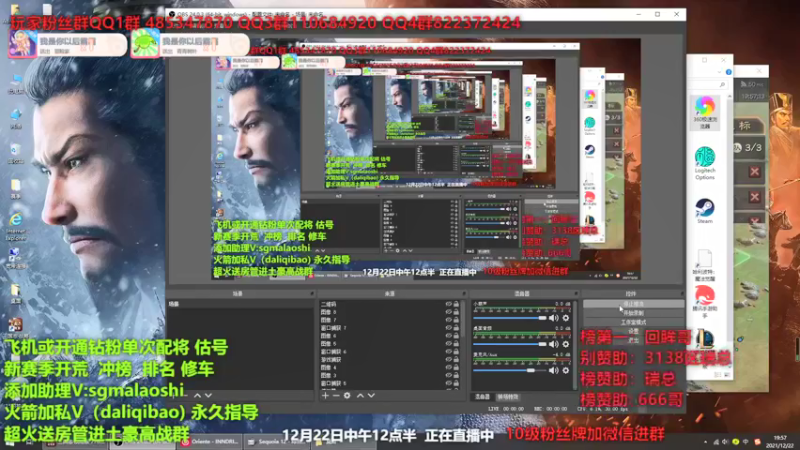Lock the 二维码 source with its padlock icon
The height and width of the screenshot is (450, 800).
(x=456, y=304)
